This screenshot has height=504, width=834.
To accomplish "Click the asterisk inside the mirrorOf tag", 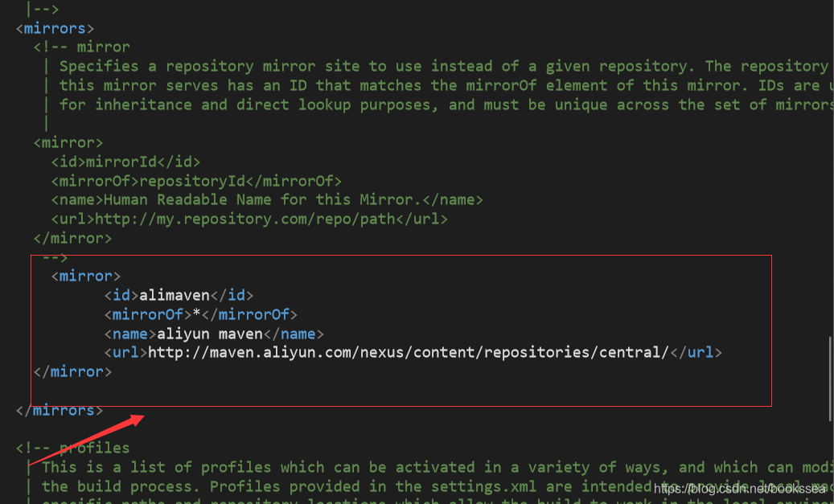I will coord(196,314).
